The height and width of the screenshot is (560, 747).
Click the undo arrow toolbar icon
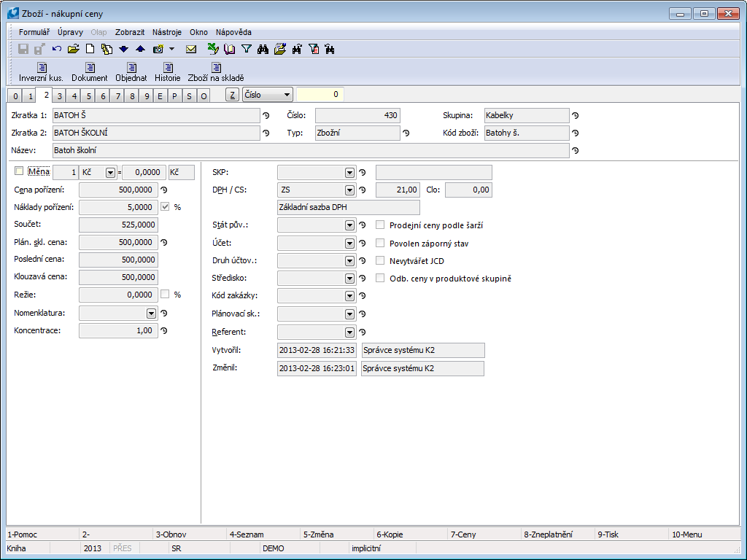point(57,50)
